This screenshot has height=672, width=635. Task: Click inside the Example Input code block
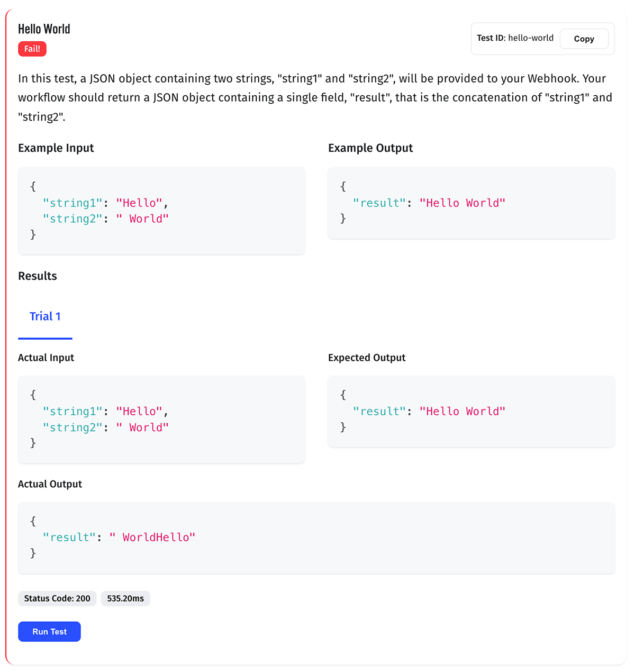[161, 211]
